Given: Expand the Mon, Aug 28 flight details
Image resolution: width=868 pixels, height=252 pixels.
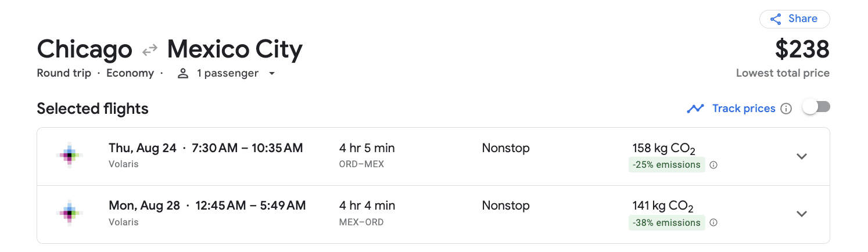Looking at the screenshot, I should click(x=802, y=214).
